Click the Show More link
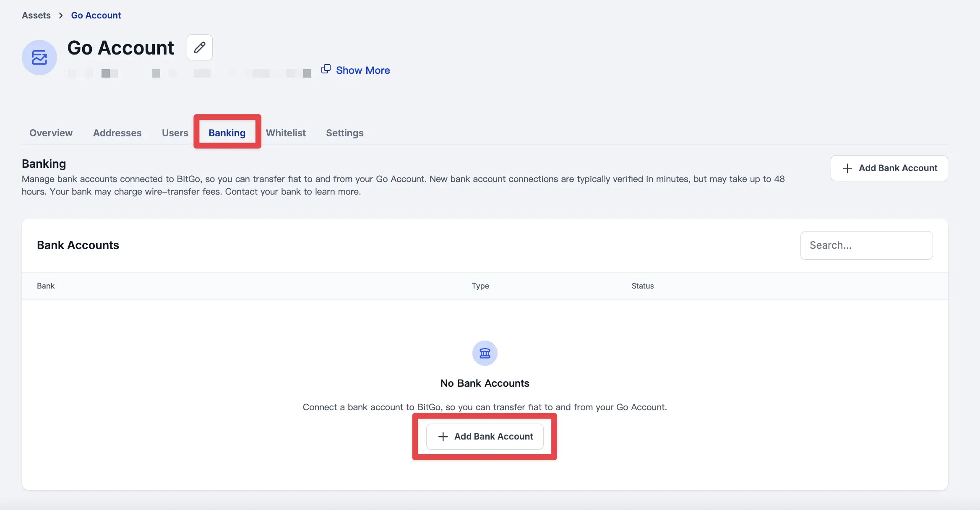The height and width of the screenshot is (510, 980). point(363,70)
